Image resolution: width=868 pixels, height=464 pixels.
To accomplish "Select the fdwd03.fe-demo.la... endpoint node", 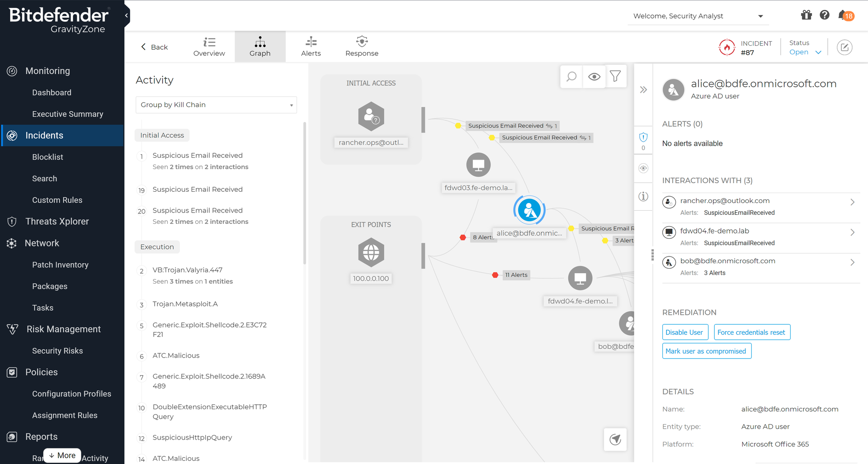I will (x=478, y=165).
